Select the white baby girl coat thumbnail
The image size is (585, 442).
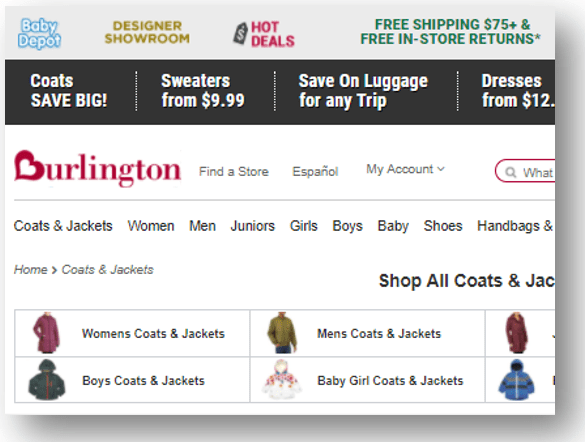(282, 380)
